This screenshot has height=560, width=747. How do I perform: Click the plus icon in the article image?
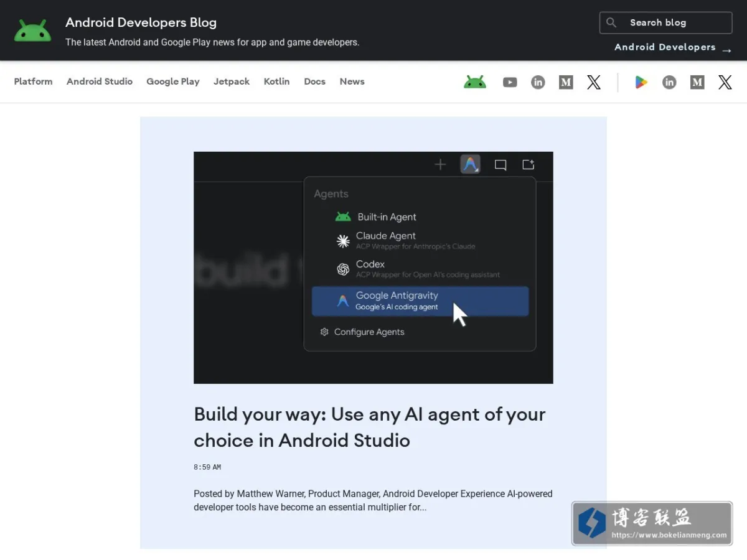(440, 164)
